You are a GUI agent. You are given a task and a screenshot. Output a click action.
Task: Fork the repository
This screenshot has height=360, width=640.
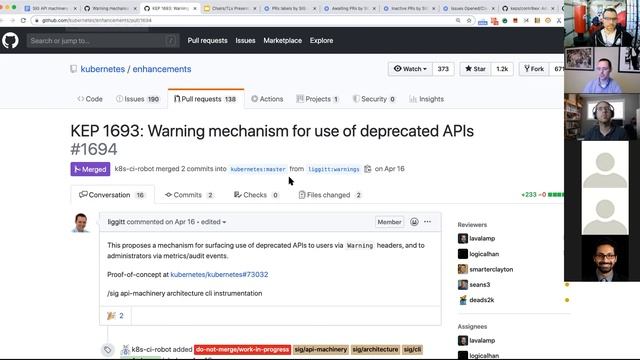tap(534, 69)
